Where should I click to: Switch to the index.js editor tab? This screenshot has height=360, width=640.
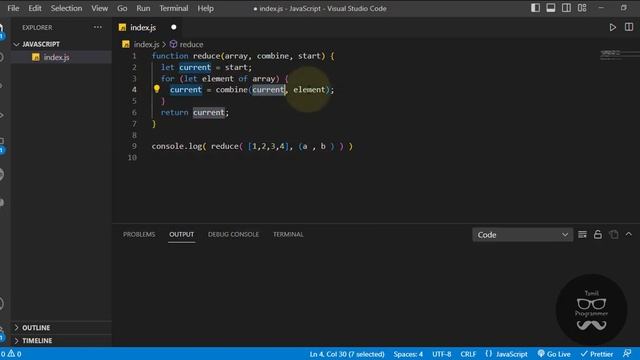tap(143, 27)
